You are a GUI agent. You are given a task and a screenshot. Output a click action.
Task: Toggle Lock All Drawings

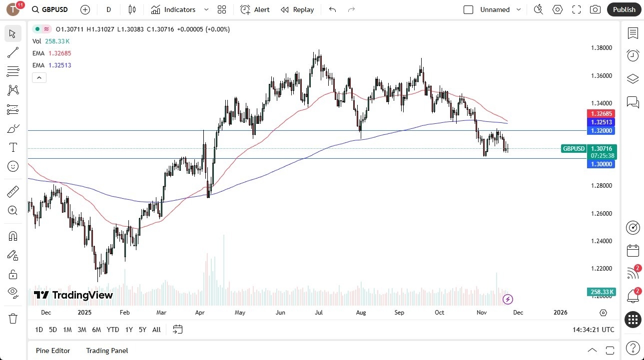click(x=13, y=274)
